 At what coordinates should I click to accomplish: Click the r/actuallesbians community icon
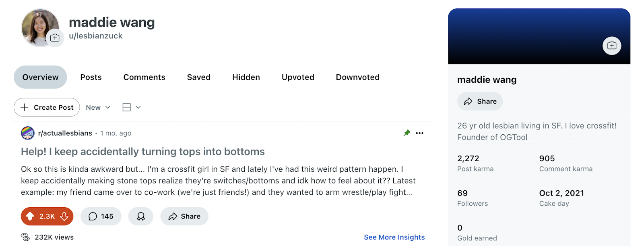click(28, 133)
